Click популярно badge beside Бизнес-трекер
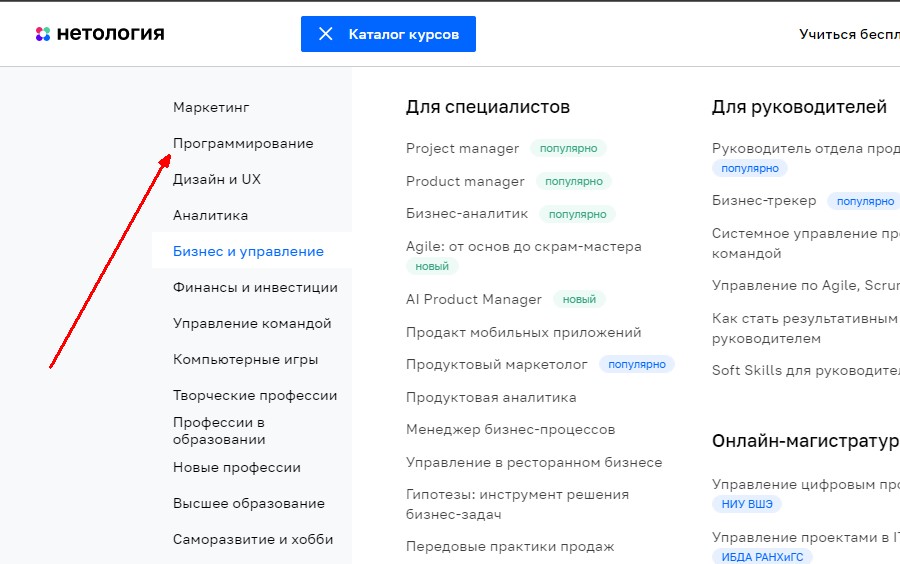The image size is (900, 564). 864,201
